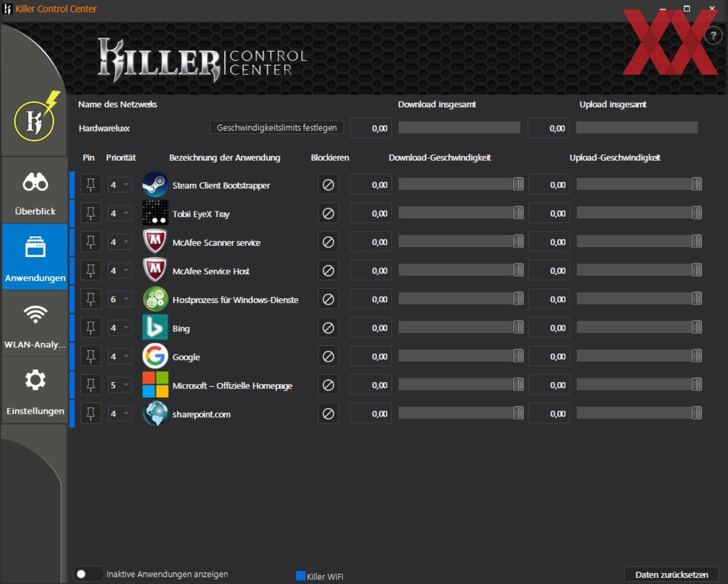728x584 pixels.
Task: Click the Upload insgesamt value field
Action: point(549,128)
